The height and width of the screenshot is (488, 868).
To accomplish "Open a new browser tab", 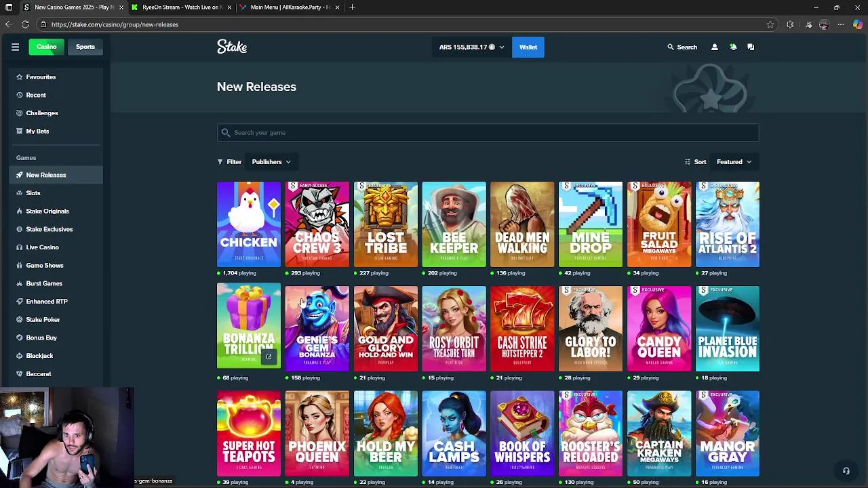I will point(352,7).
